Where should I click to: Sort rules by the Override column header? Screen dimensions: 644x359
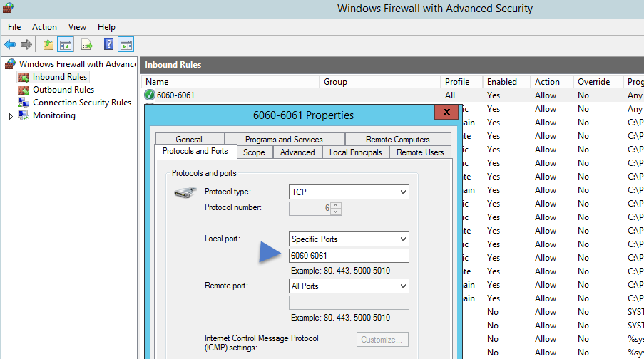point(598,82)
